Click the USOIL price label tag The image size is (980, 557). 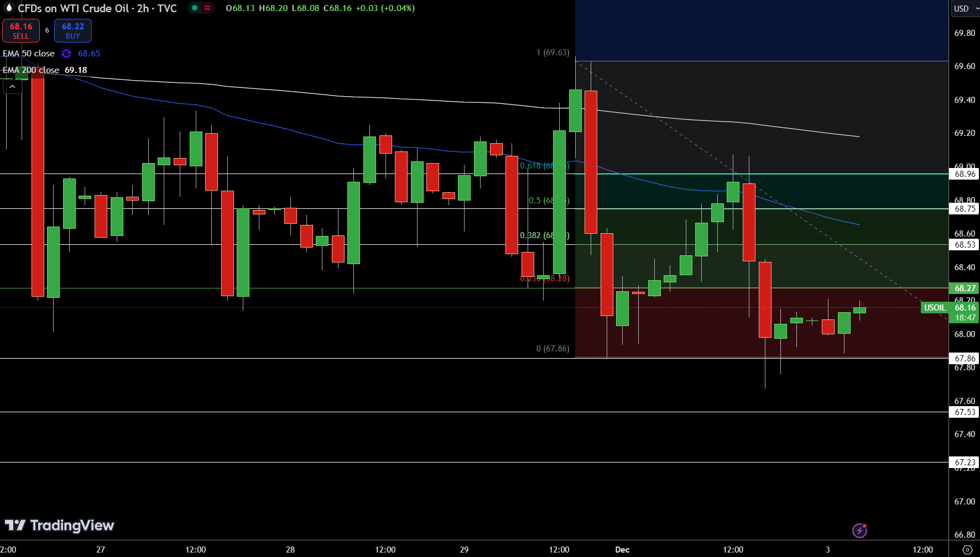[935, 308]
